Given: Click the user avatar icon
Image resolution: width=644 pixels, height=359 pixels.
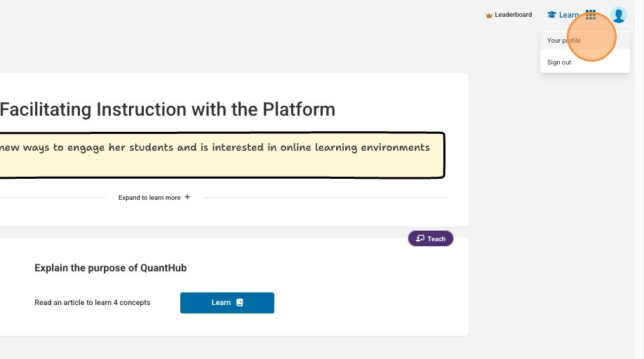Looking at the screenshot, I should click(618, 15).
